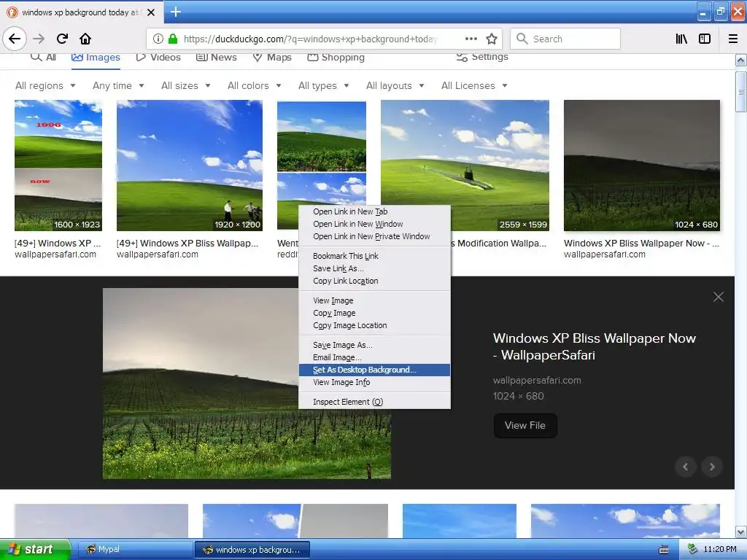Viewport: 747px width, 560px height.
Task: Open a new tab with plus button
Action: [176, 12]
